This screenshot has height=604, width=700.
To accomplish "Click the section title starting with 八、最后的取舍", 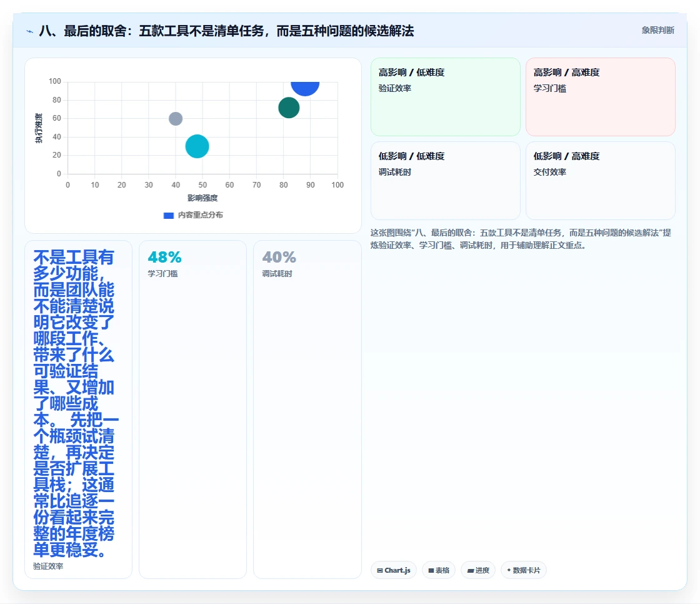I will tap(227, 31).
